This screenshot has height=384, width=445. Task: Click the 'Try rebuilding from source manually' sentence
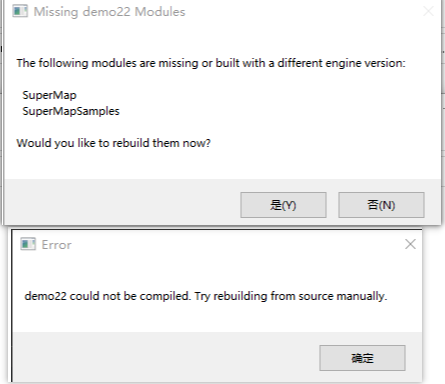pos(291,296)
